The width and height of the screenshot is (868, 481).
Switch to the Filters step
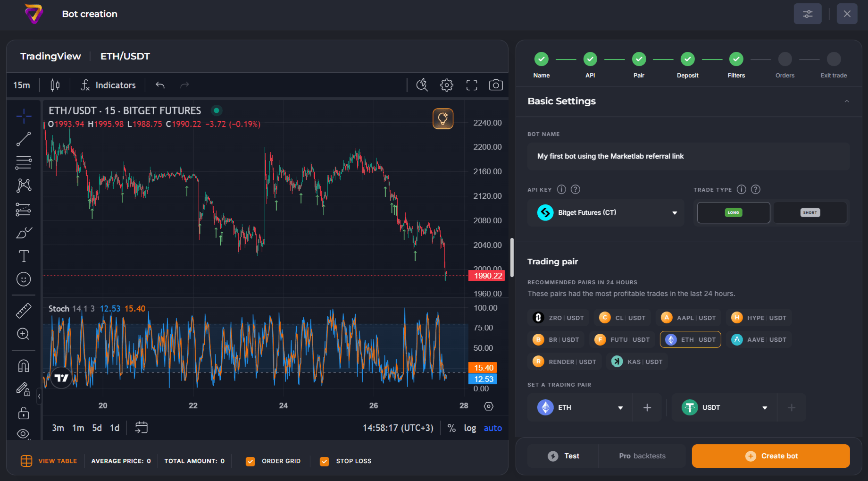[736, 59]
